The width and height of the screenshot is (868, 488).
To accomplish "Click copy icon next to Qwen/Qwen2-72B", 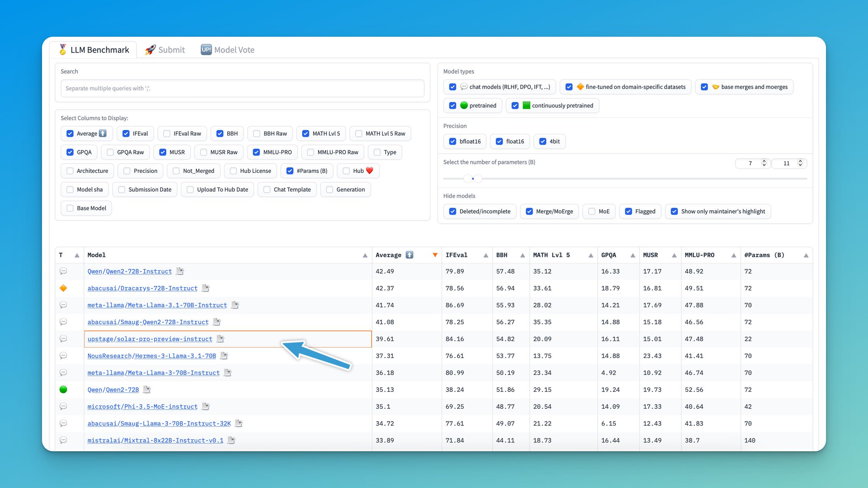I will (147, 390).
